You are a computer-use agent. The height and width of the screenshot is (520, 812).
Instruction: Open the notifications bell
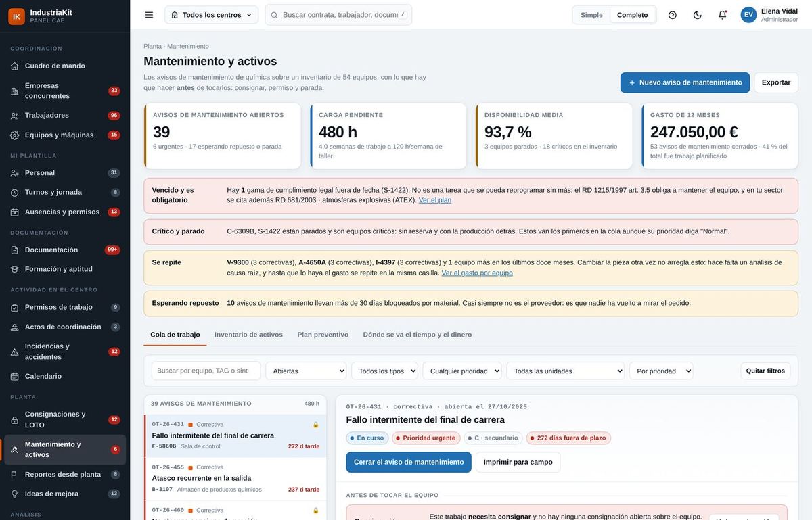[x=723, y=15]
